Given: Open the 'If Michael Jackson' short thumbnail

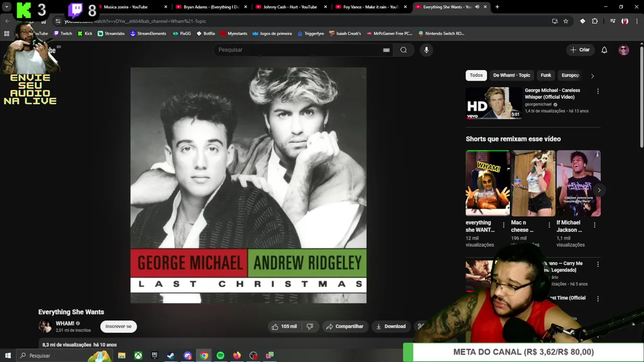Looking at the screenshot, I should point(579,183).
